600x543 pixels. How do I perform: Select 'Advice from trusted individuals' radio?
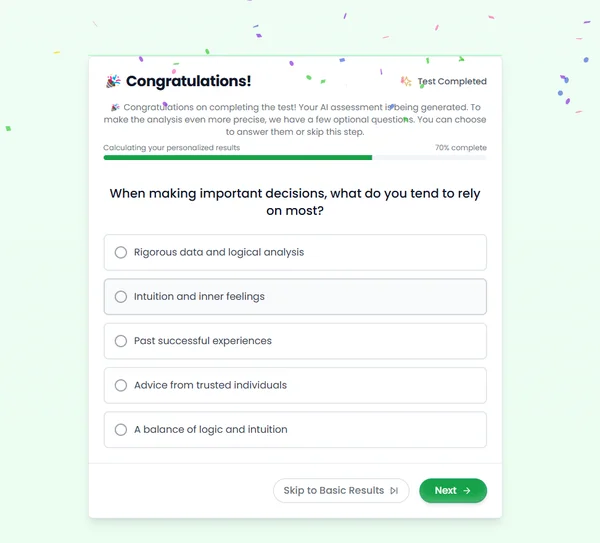(121, 385)
